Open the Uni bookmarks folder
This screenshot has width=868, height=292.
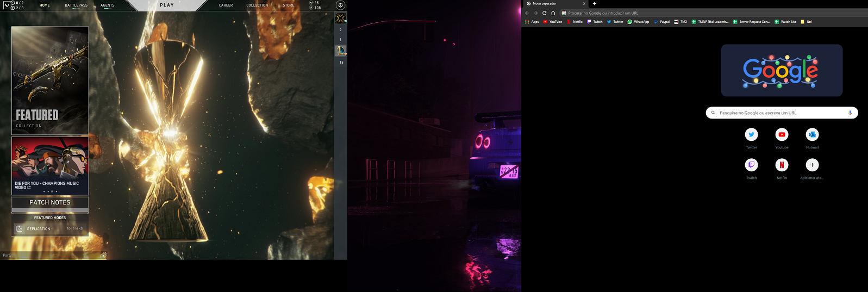[x=806, y=22]
